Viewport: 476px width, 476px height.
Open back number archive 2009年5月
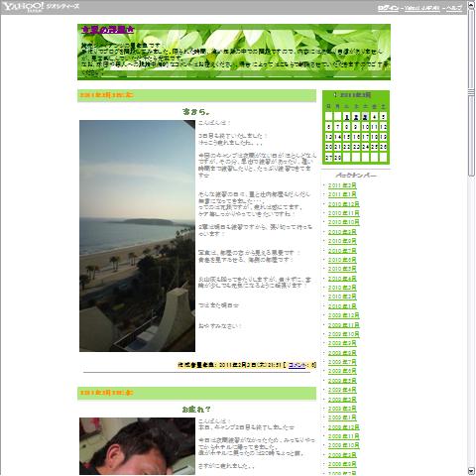[x=342, y=381]
